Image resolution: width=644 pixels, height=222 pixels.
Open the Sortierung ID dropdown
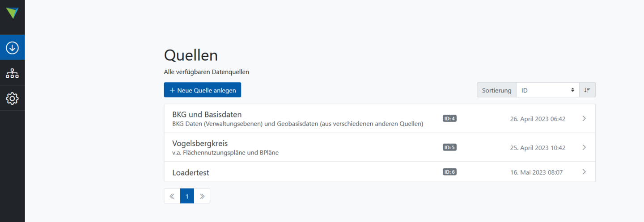(x=547, y=90)
